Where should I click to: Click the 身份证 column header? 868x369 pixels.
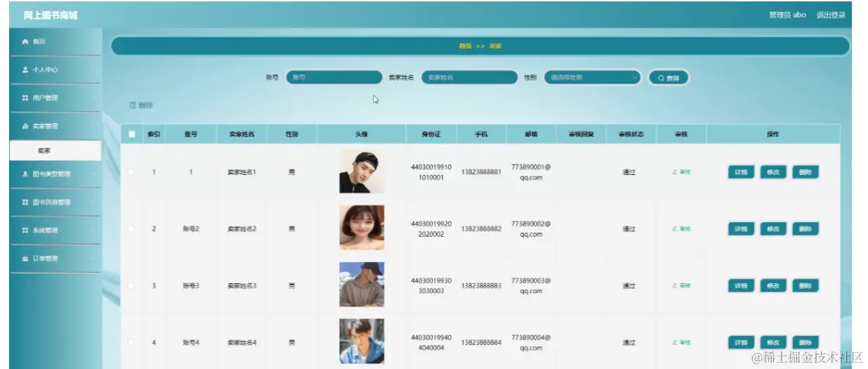(x=430, y=134)
